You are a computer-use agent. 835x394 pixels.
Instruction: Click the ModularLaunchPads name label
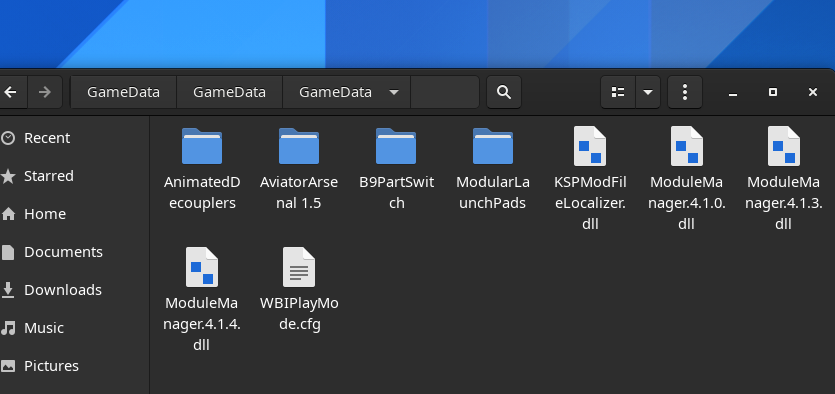(x=493, y=193)
